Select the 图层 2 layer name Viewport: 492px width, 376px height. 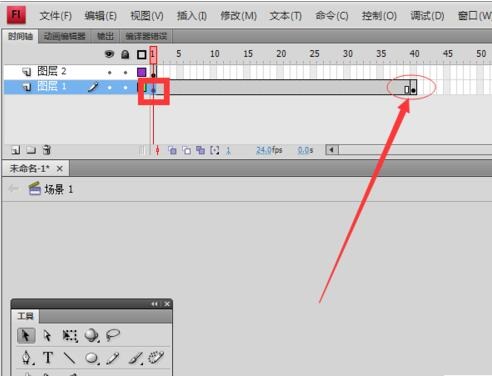coord(52,71)
